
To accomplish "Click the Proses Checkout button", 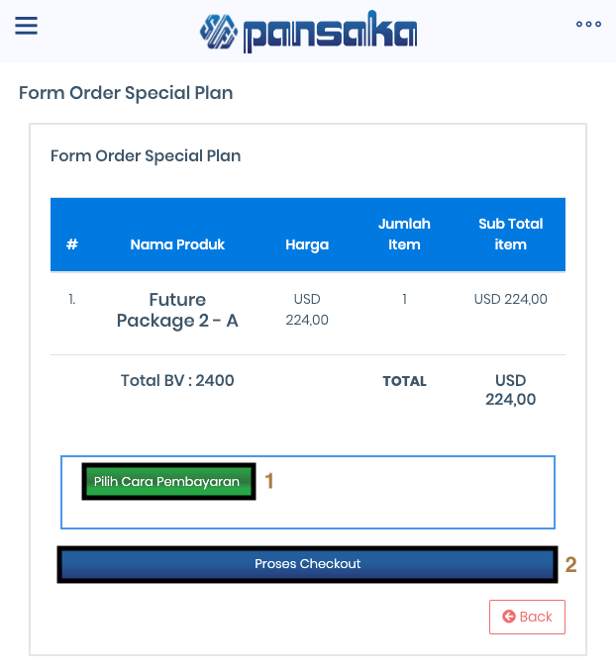I will [x=307, y=564].
